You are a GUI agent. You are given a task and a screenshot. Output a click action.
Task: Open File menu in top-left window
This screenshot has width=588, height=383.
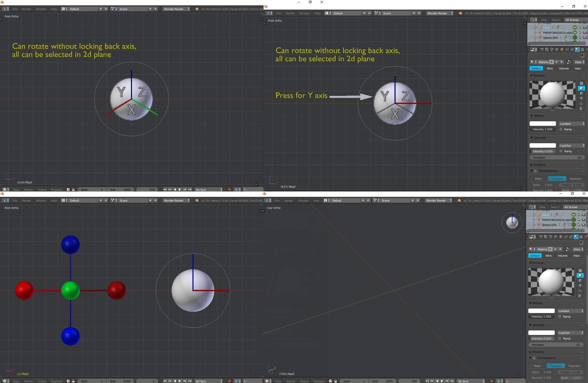point(15,9)
